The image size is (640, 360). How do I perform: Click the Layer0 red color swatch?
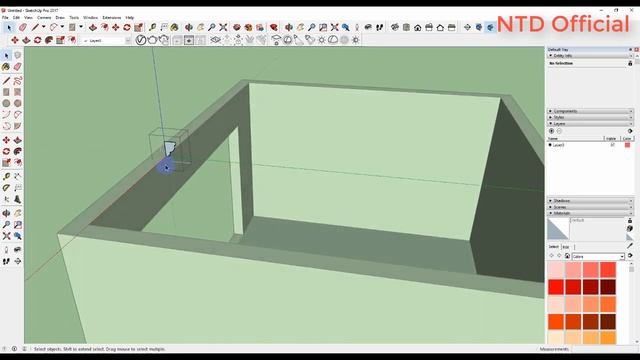pyautogui.click(x=627, y=145)
